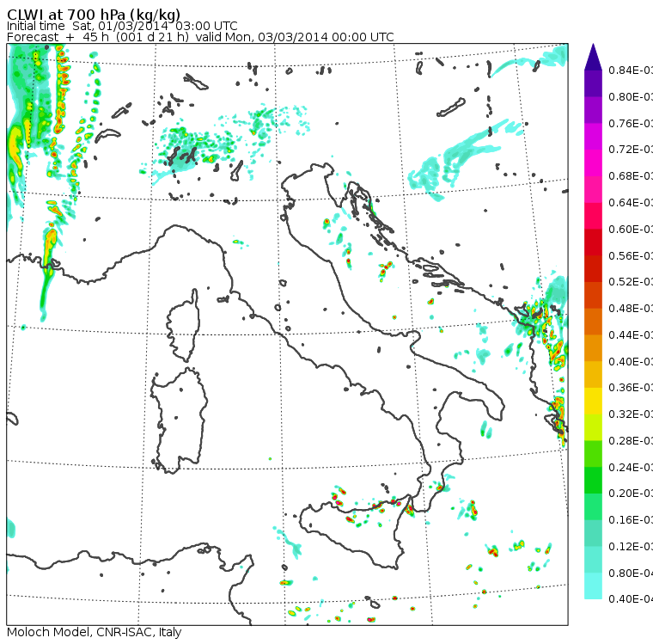
Task: Click the 0.76E-03 color bar label
Action: coord(631,123)
